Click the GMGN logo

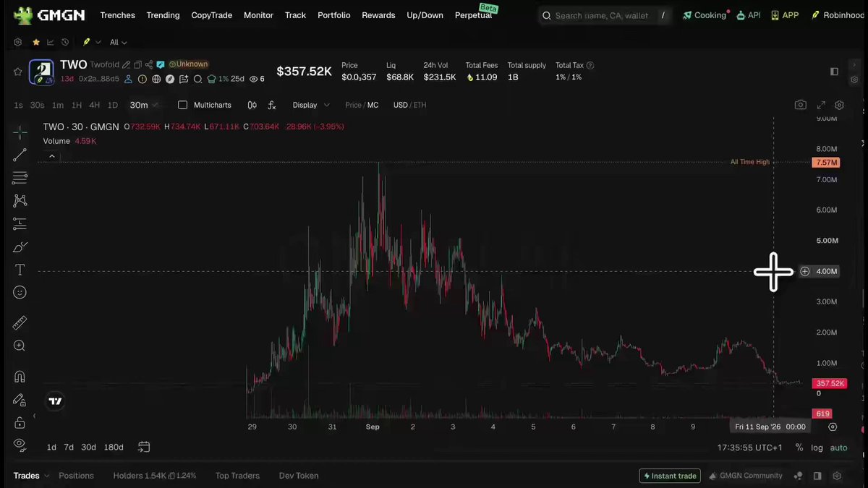[x=49, y=15]
